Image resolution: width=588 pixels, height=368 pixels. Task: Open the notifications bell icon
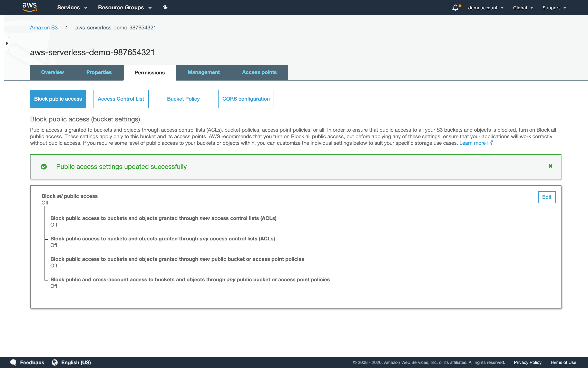click(x=455, y=8)
